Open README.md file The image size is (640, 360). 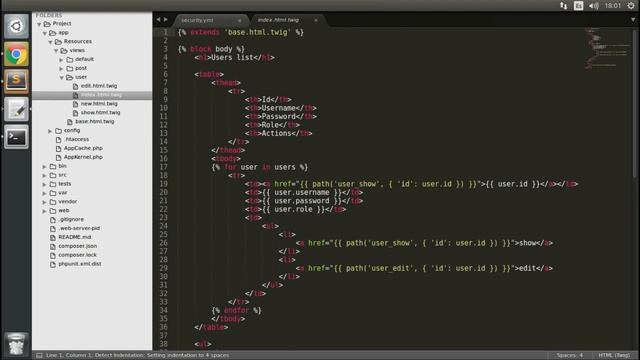tap(74, 237)
